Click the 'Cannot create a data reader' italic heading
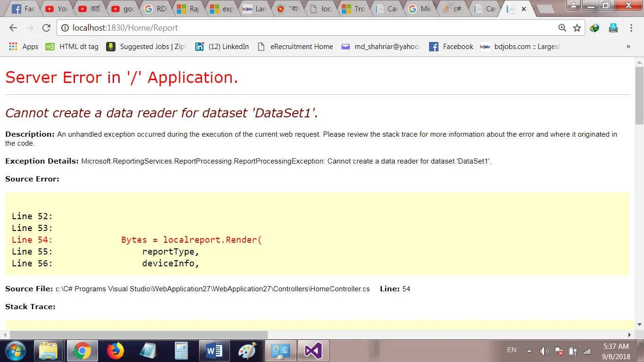644x362 pixels. click(162, 113)
